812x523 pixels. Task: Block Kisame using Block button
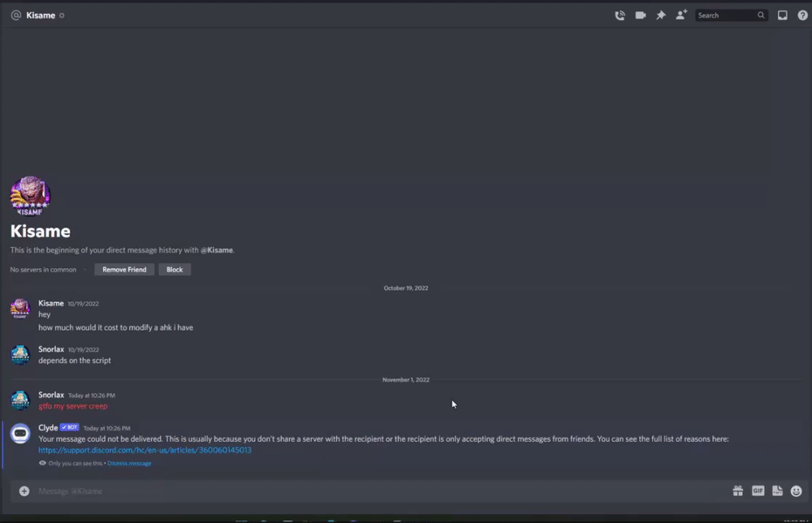pyautogui.click(x=175, y=270)
